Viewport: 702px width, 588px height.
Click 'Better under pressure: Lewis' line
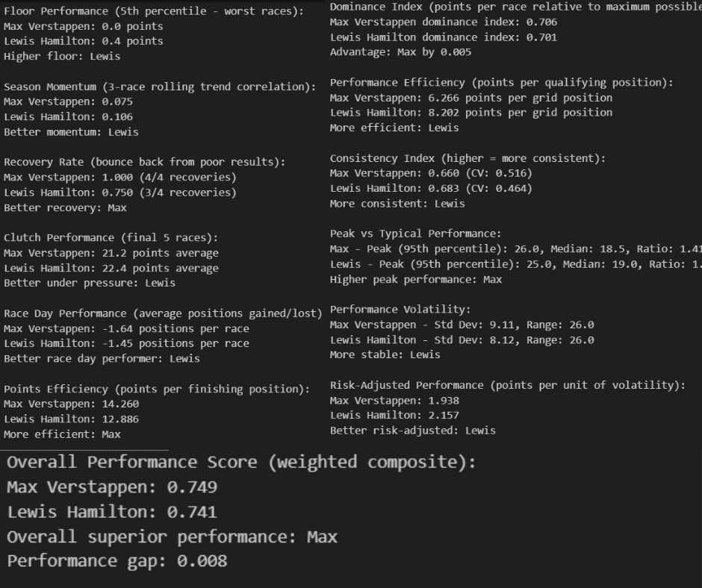click(x=90, y=284)
